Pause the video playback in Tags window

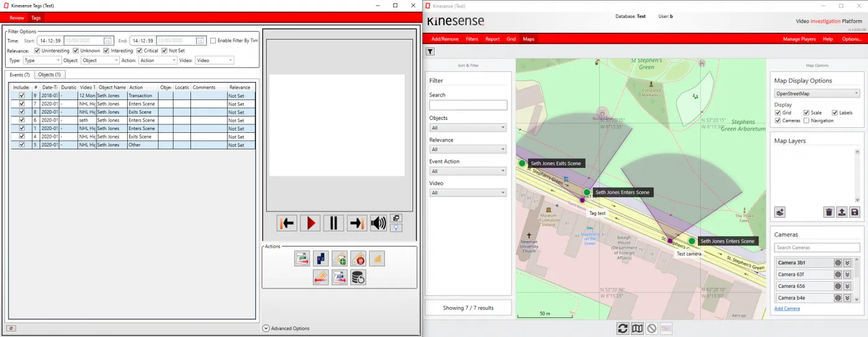[x=333, y=223]
